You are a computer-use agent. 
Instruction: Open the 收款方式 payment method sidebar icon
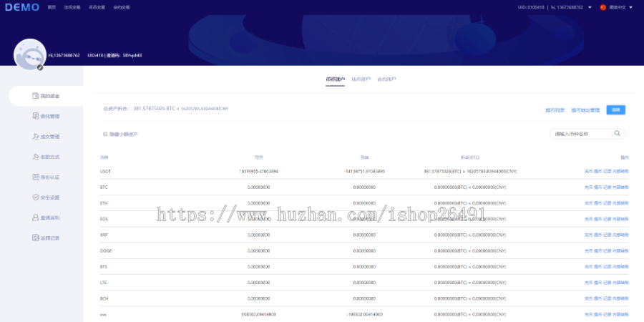coord(35,157)
